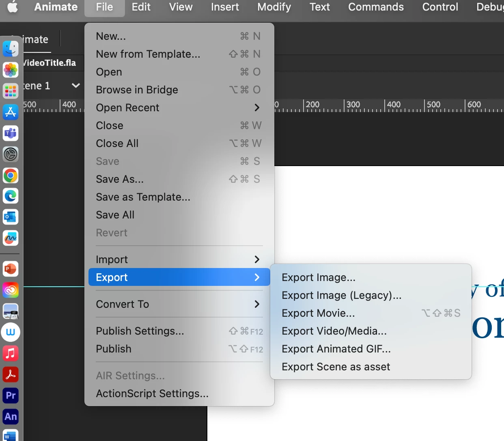Open Microsoft Teams in the Dock
This screenshot has height=441, width=504.
coord(11,133)
